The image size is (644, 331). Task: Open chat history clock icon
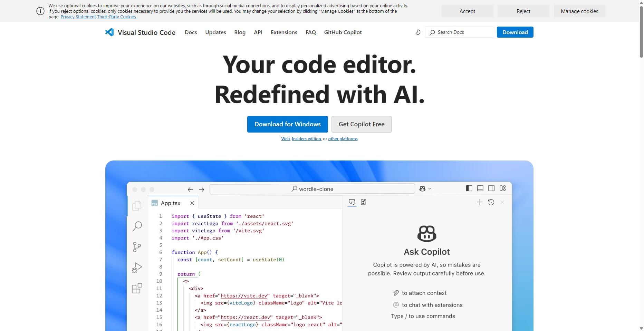[x=491, y=202]
